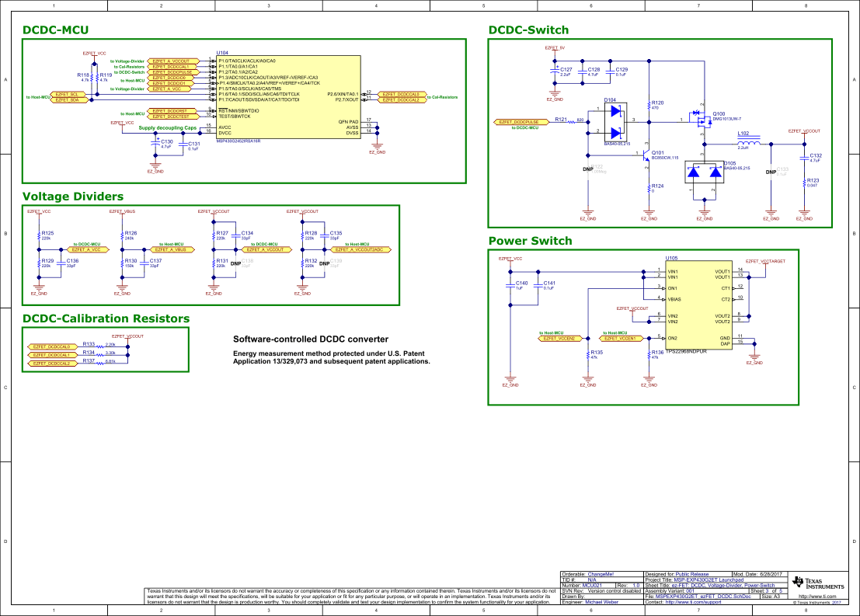860x616 pixels.
Task: Select resistor R135 47k symbol in Power Switch
Action: pyautogui.click(x=589, y=353)
